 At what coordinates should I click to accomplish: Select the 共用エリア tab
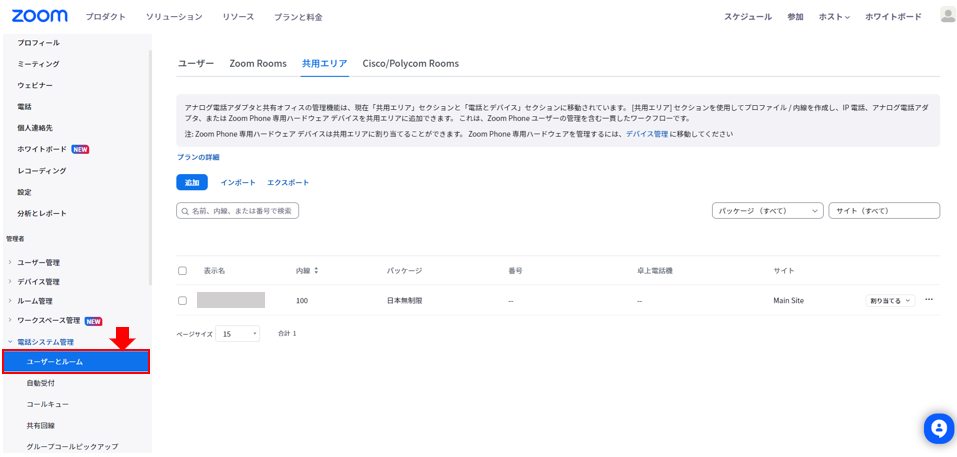(325, 63)
